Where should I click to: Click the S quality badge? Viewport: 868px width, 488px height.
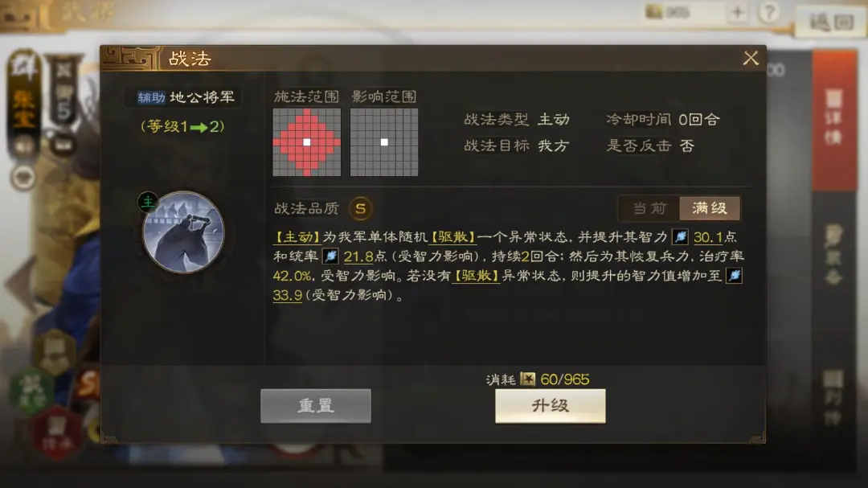tap(360, 209)
